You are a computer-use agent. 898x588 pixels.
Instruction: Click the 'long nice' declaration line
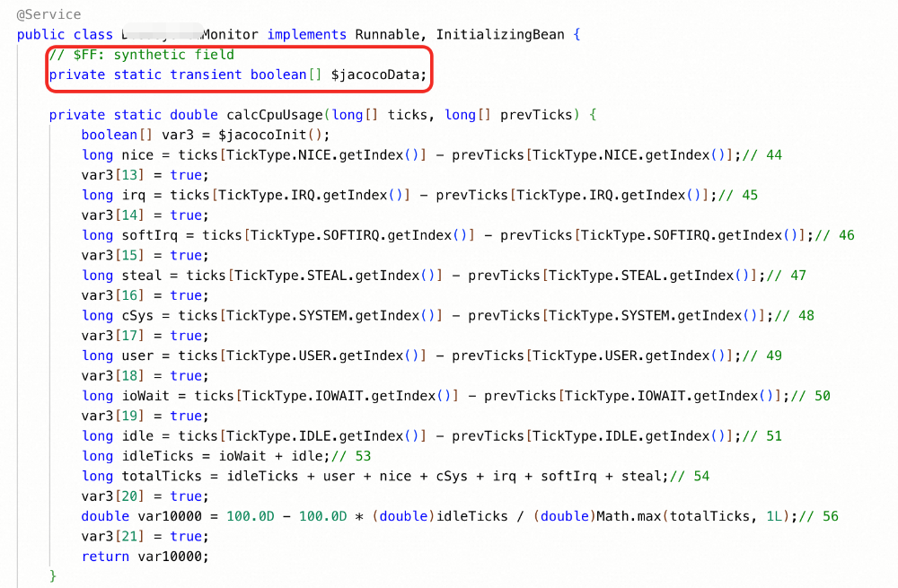[x=432, y=155]
